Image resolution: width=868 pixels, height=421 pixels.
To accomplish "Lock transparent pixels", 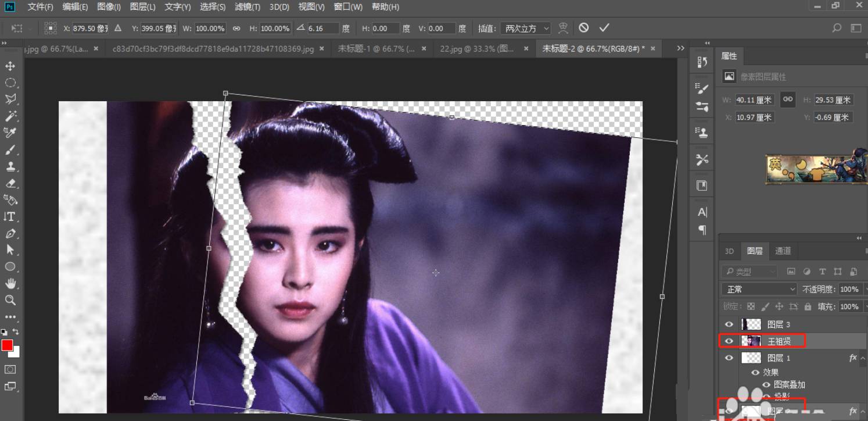I will tap(751, 306).
